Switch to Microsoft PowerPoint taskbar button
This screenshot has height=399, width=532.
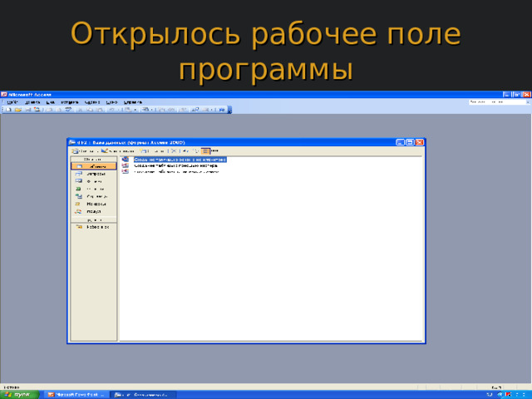(x=77, y=395)
